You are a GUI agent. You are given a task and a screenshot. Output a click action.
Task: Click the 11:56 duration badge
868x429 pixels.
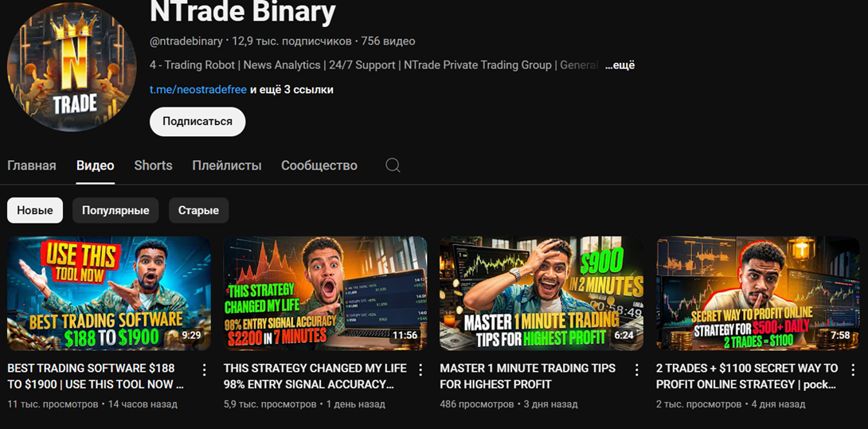[405, 335]
